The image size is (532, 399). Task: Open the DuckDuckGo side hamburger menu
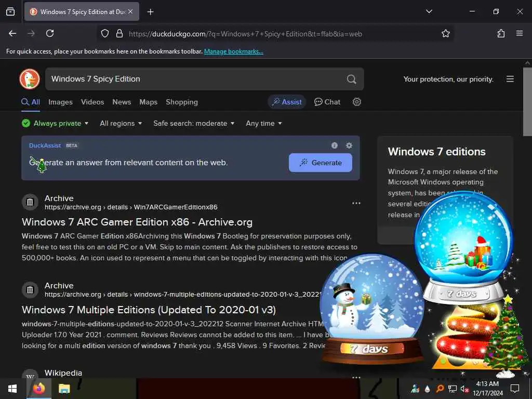click(x=510, y=79)
